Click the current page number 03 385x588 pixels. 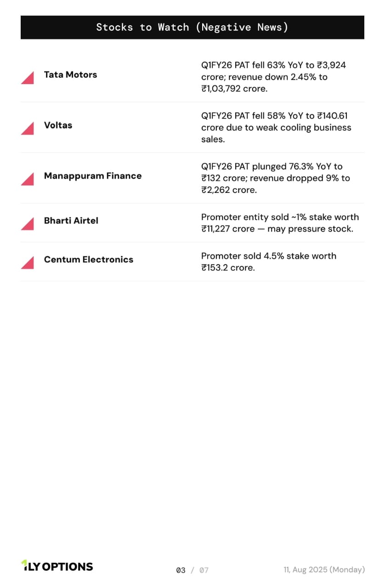pyautogui.click(x=181, y=570)
